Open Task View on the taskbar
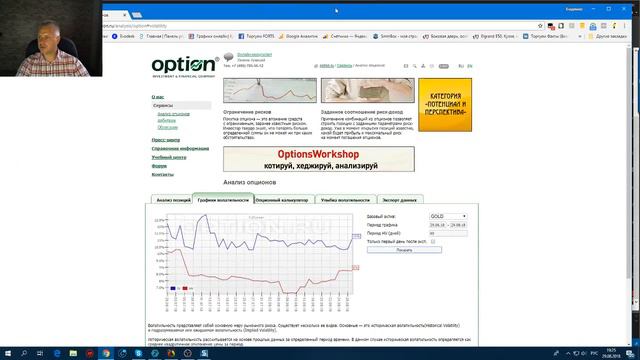This screenshot has width=640, height=360. pyautogui.click(x=40, y=353)
